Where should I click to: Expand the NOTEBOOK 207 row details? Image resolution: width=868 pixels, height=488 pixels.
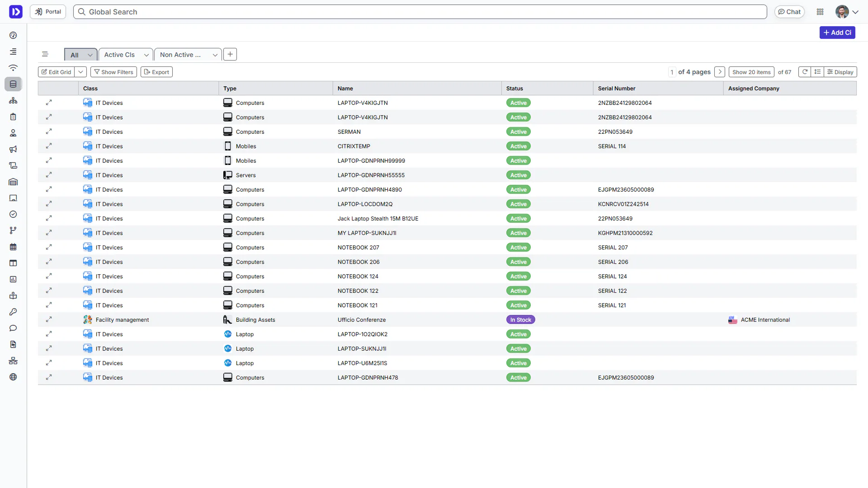click(49, 247)
